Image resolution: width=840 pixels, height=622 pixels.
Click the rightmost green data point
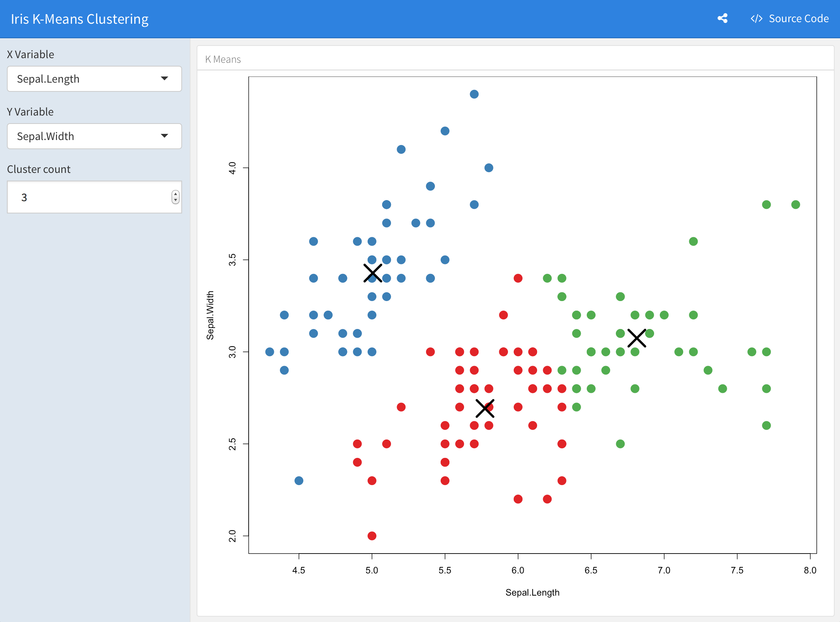tap(796, 205)
